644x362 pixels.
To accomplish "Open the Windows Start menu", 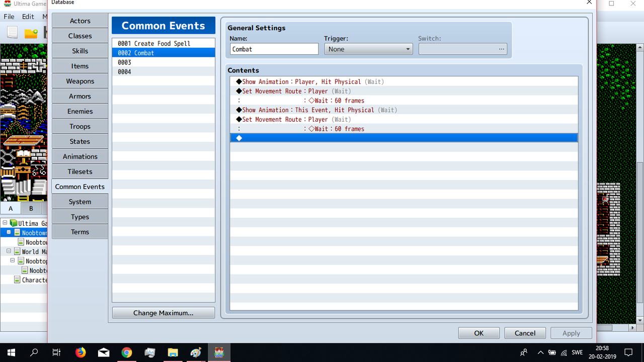I will click(x=12, y=352).
